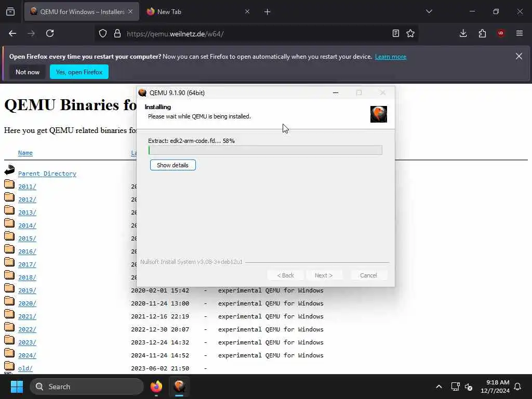
Task: Click the Not now button
Action: click(x=28, y=72)
